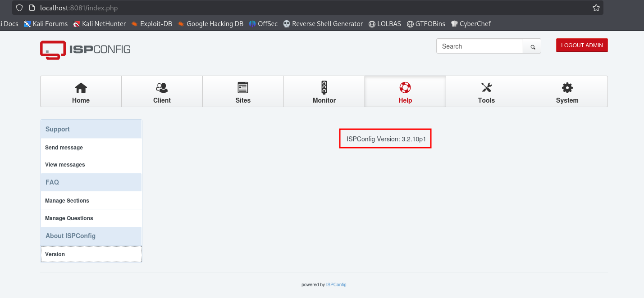This screenshot has height=298, width=644.
Task: Select View messages sidebar item
Action: point(65,165)
